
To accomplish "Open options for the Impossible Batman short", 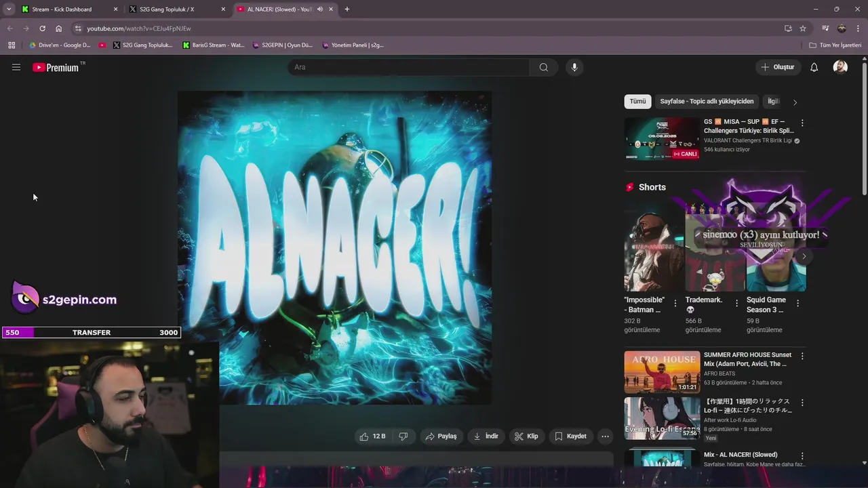I will [x=675, y=303].
